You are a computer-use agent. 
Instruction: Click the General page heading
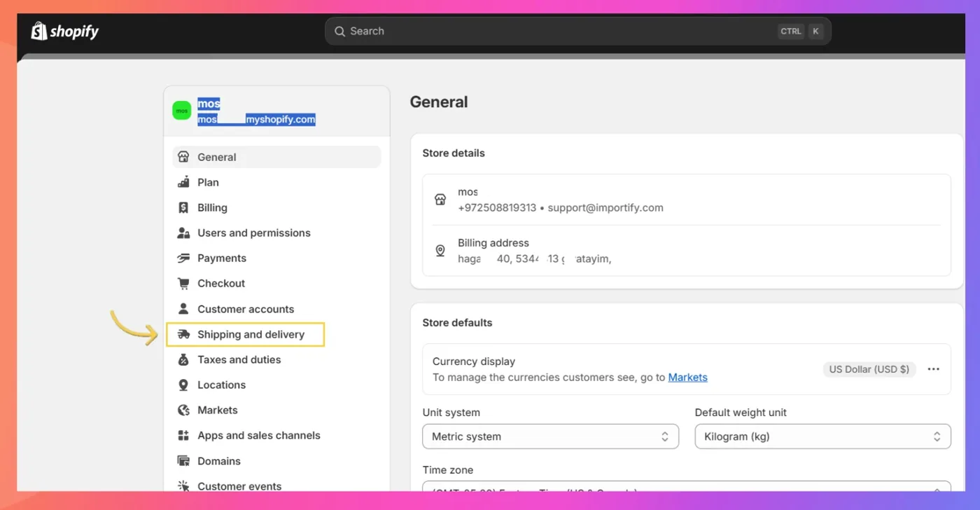coord(439,102)
